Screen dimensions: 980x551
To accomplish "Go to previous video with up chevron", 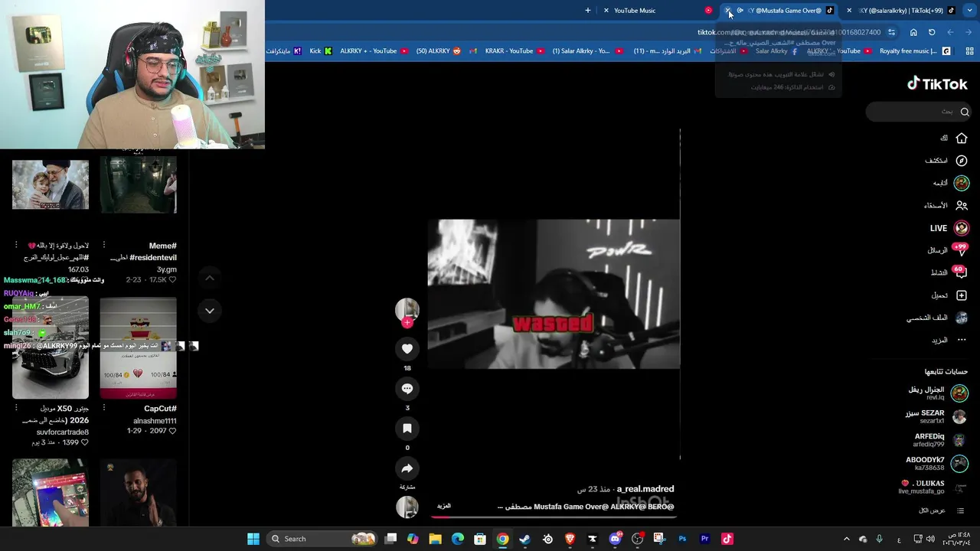I will pyautogui.click(x=210, y=278).
